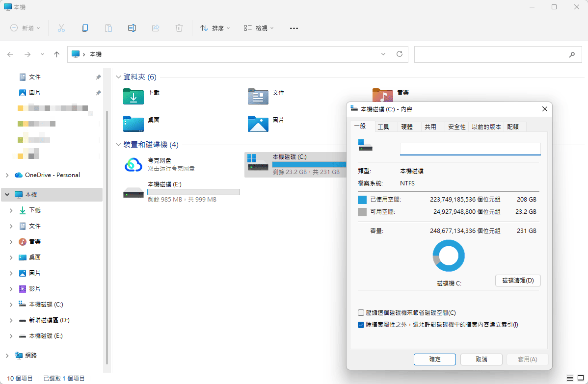
Task: Switch to the 工具 tab
Action: pyautogui.click(x=383, y=127)
